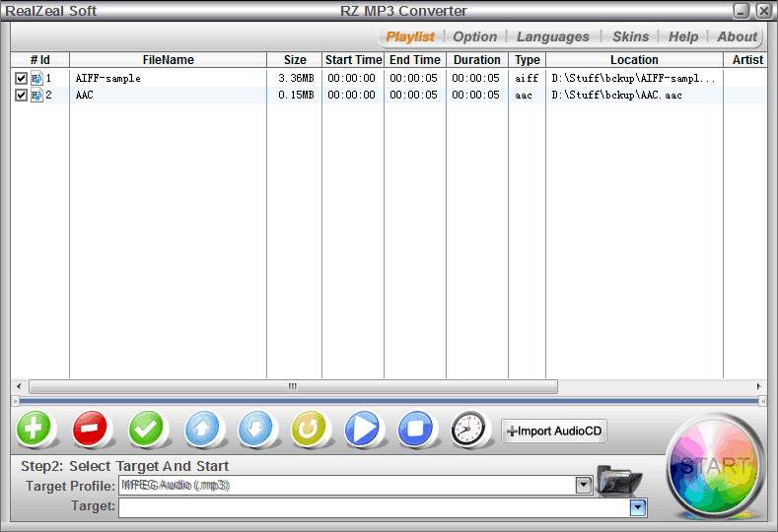Click the audio file icon of row 2
Screen dimensions: 778x532
pyautogui.click(x=36, y=95)
